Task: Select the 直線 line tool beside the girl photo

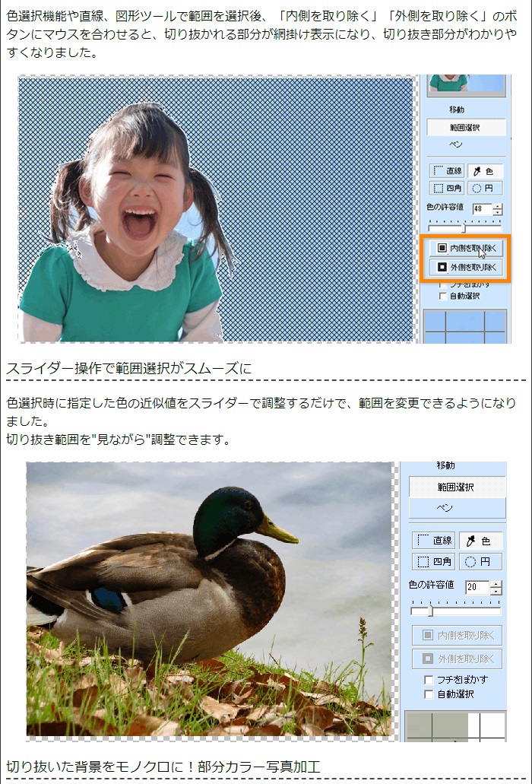Action: [447, 171]
